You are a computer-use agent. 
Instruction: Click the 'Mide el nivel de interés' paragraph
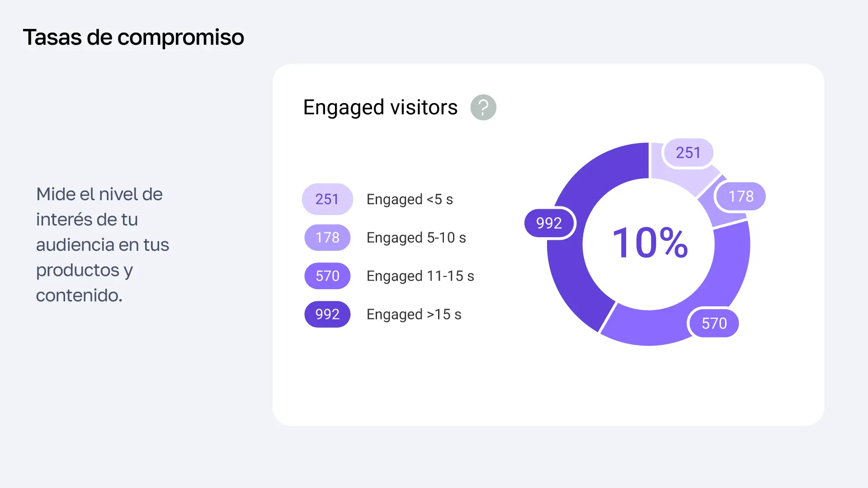[102, 244]
